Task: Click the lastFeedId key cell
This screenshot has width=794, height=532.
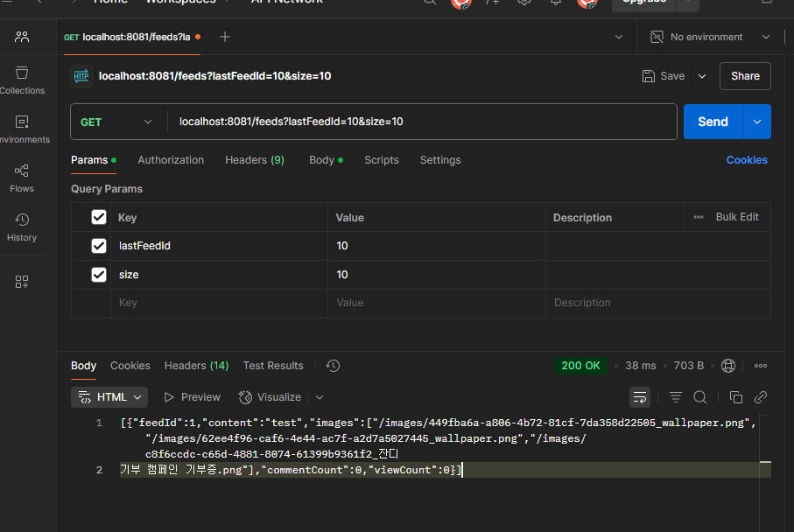Action: [219, 246]
